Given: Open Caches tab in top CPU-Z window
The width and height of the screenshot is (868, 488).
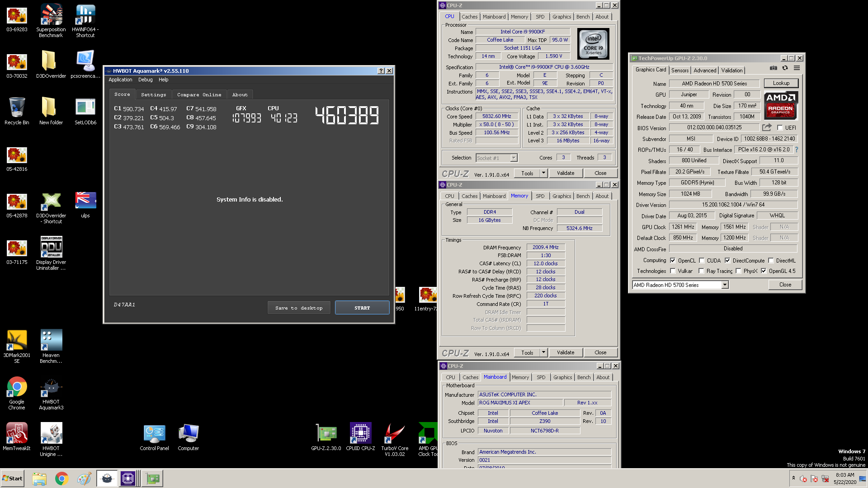Looking at the screenshot, I should click(x=469, y=17).
